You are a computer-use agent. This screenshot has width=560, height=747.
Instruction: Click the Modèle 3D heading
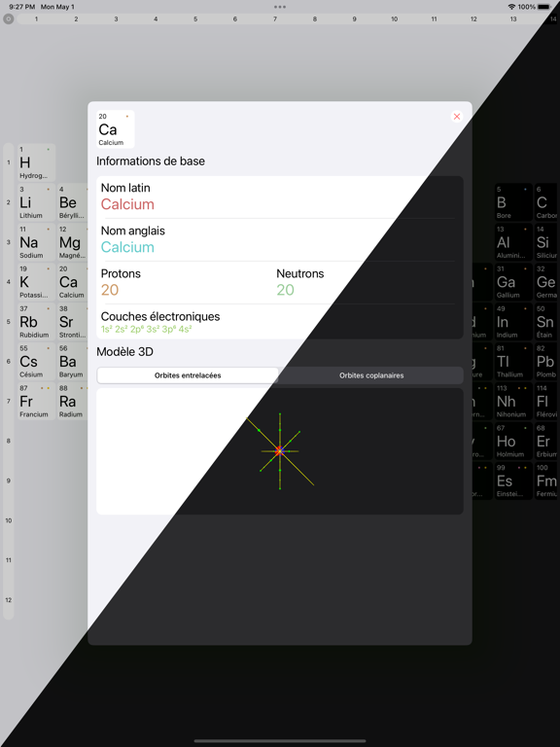point(124,351)
